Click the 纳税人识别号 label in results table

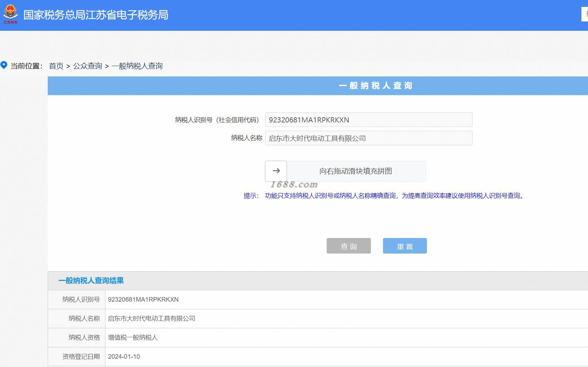click(x=81, y=300)
